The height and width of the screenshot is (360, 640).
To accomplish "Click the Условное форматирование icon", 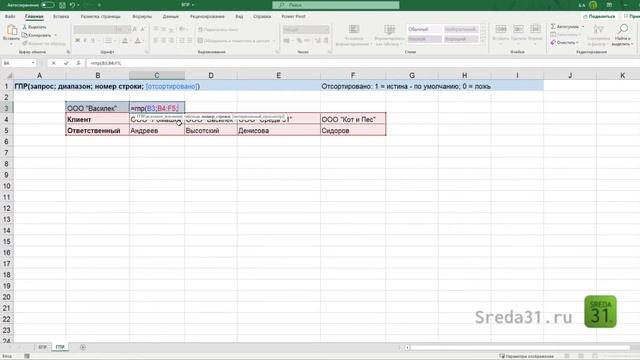I will (x=354, y=29).
